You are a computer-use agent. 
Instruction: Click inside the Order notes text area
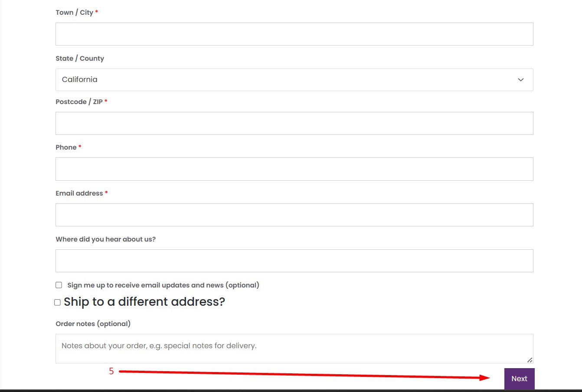[x=294, y=349]
